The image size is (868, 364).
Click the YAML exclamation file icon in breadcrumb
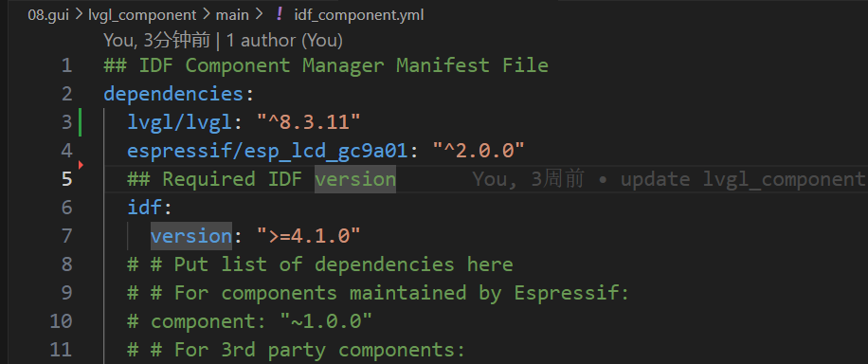point(280,14)
